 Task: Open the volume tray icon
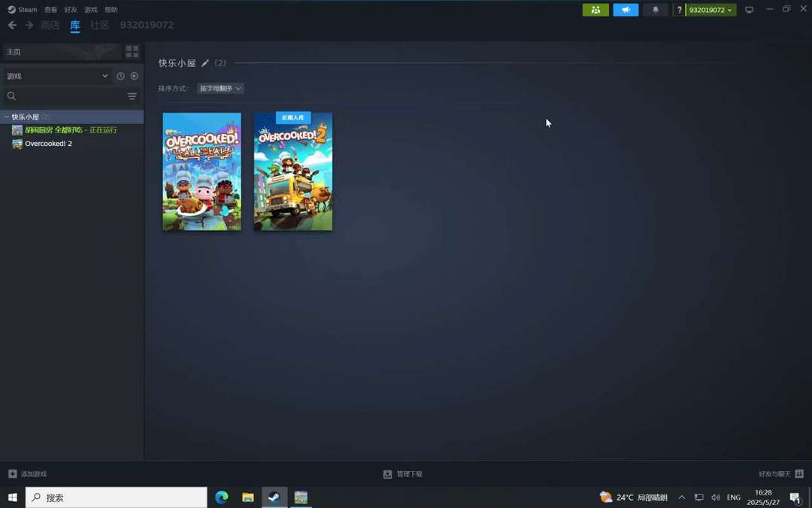715,497
